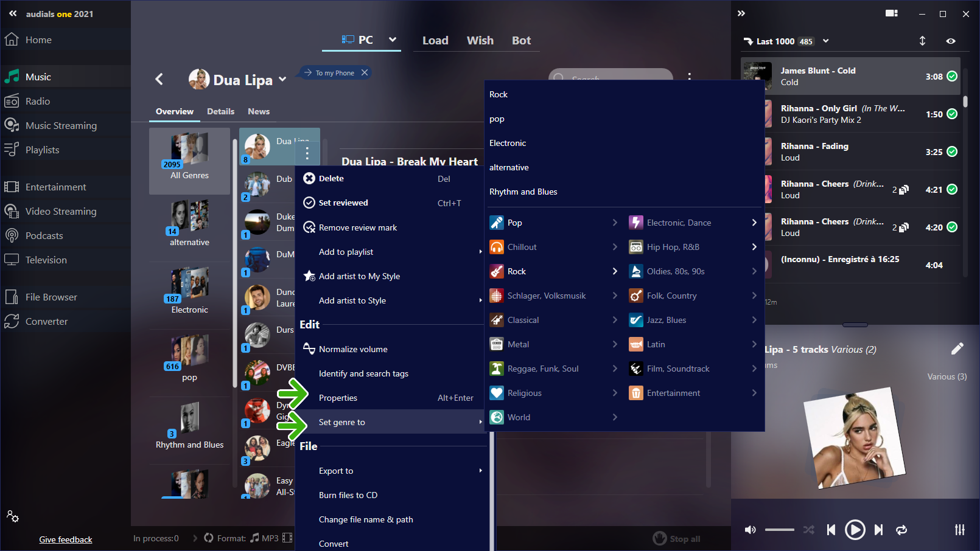This screenshot has height=551, width=980.
Task: Toggle repeat playback mode
Action: tap(901, 530)
